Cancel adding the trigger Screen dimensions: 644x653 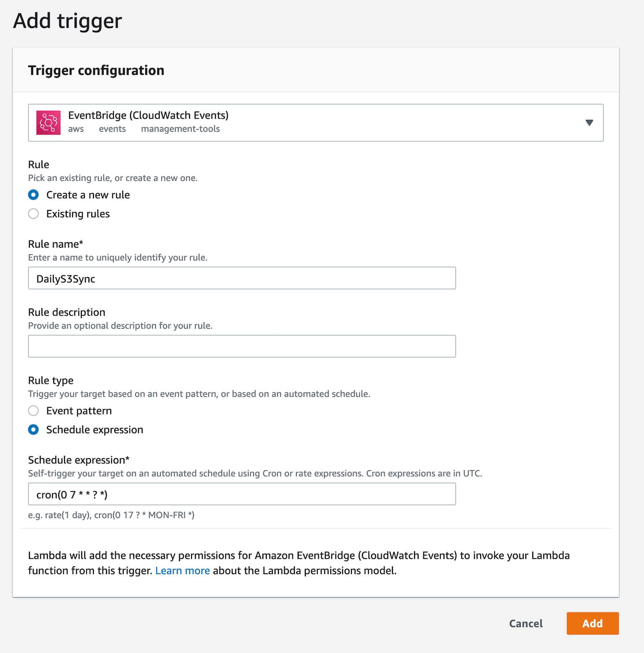[x=526, y=624]
